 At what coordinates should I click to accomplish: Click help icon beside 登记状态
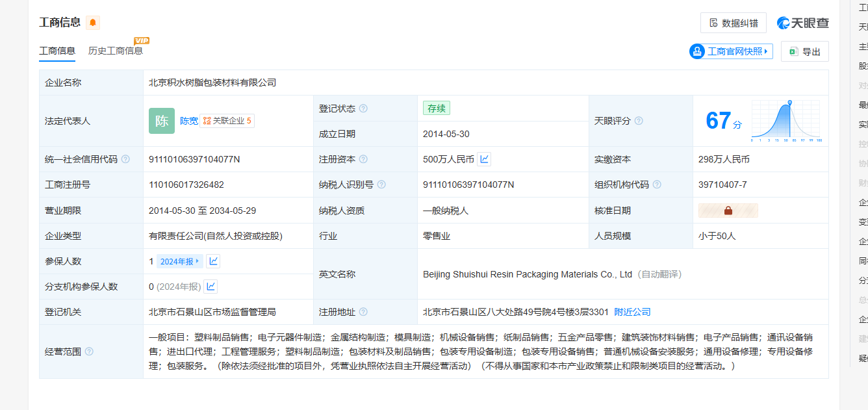tap(363, 109)
